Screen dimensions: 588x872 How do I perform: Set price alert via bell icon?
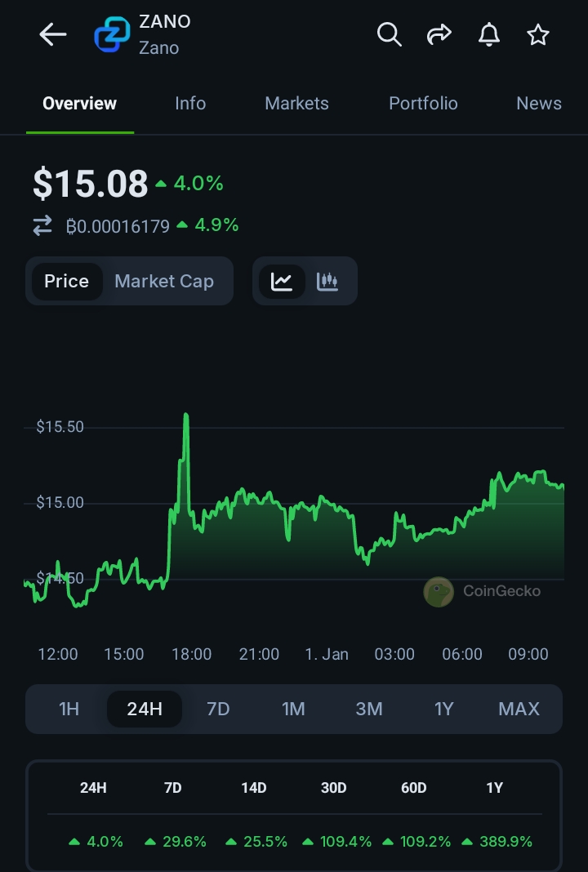pyautogui.click(x=488, y=34)
